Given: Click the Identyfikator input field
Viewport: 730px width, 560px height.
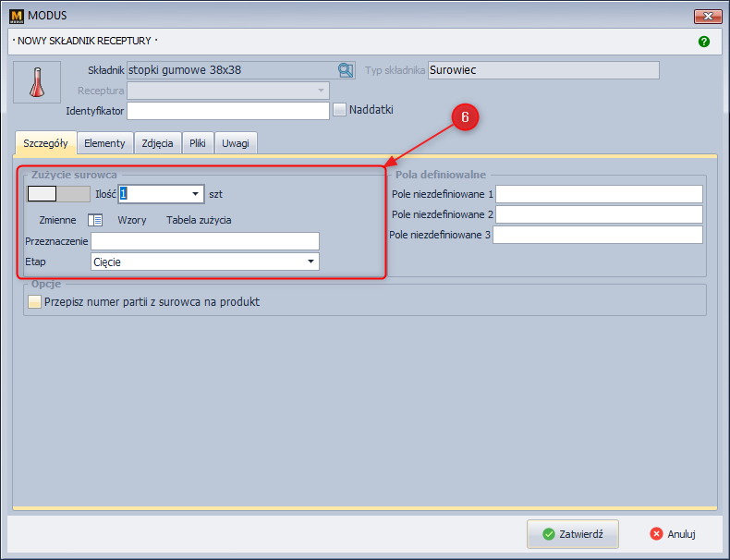Looking at the screenshot, I should pos(227,111).
